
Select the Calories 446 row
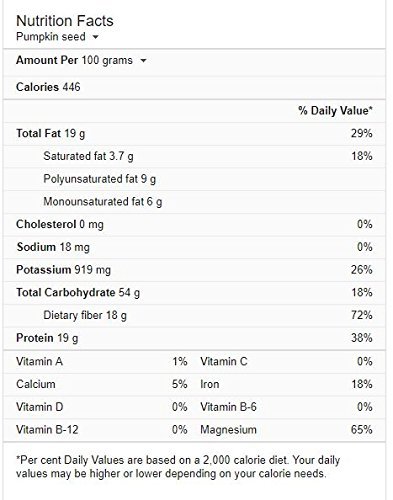point(194,87)
